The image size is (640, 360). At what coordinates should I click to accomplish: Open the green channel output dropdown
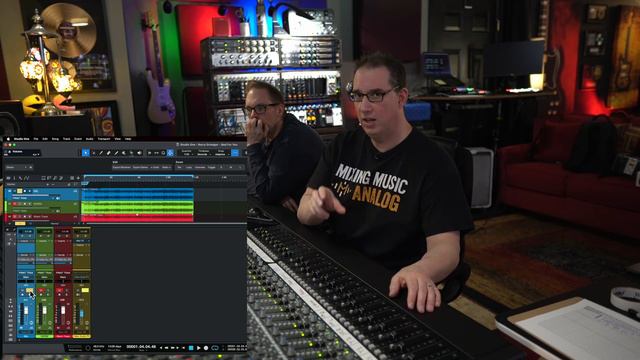pyautogui.click(x=44, y=277)
